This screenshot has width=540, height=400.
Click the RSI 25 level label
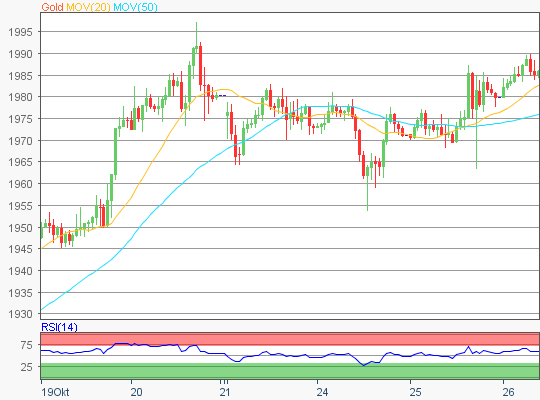[27, 367]
